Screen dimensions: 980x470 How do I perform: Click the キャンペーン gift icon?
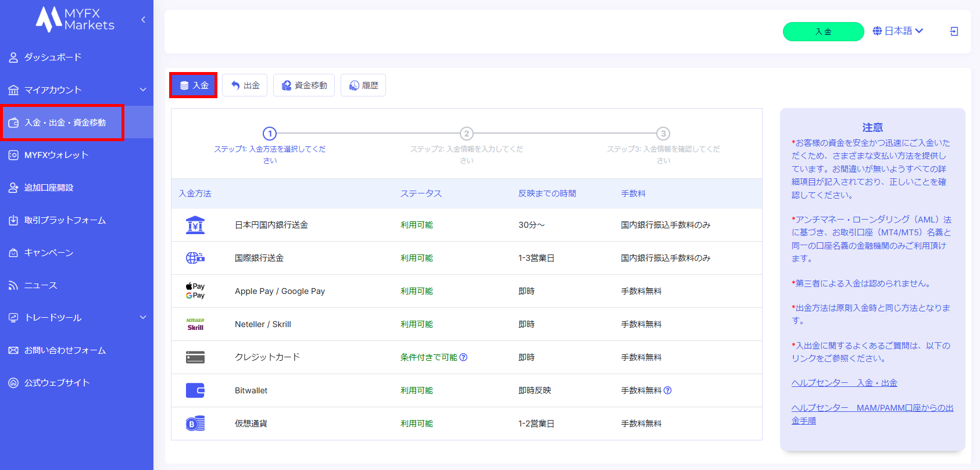[13, 253]
